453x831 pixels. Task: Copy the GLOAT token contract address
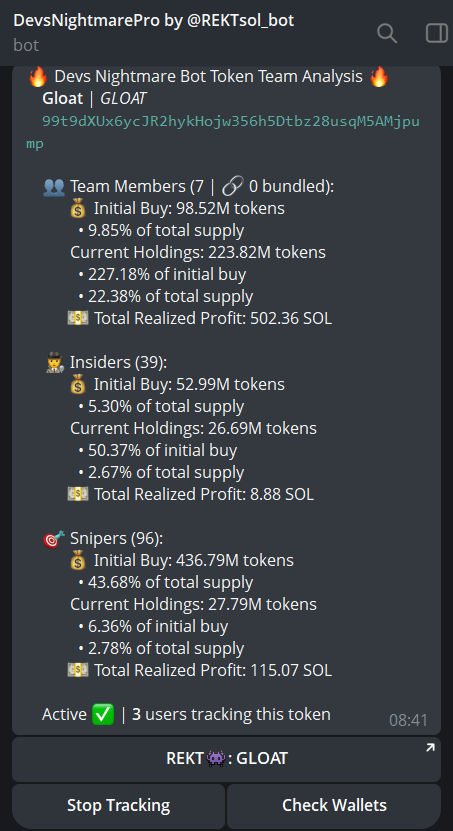[223, 132]
